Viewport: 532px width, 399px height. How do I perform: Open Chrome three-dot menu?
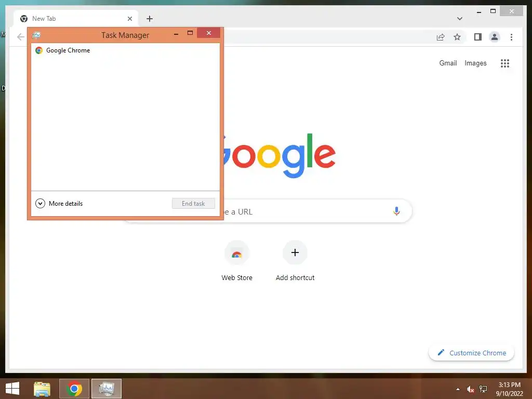pyautogui.click(x=511, y=37)
